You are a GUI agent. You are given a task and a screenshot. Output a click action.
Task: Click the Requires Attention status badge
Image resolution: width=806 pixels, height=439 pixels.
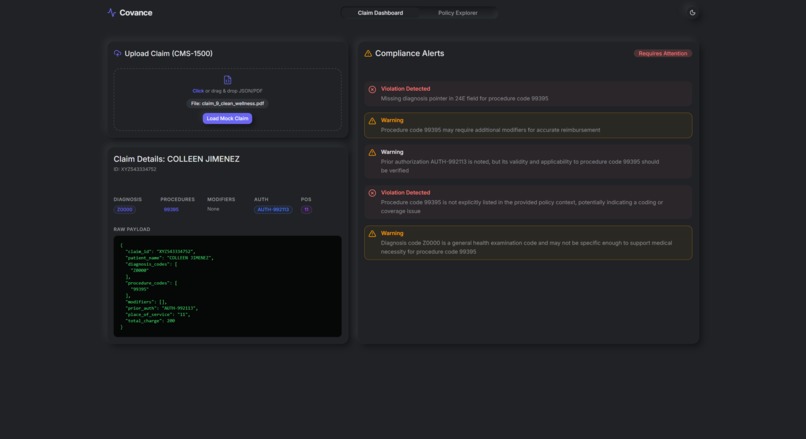pos(663,53)
